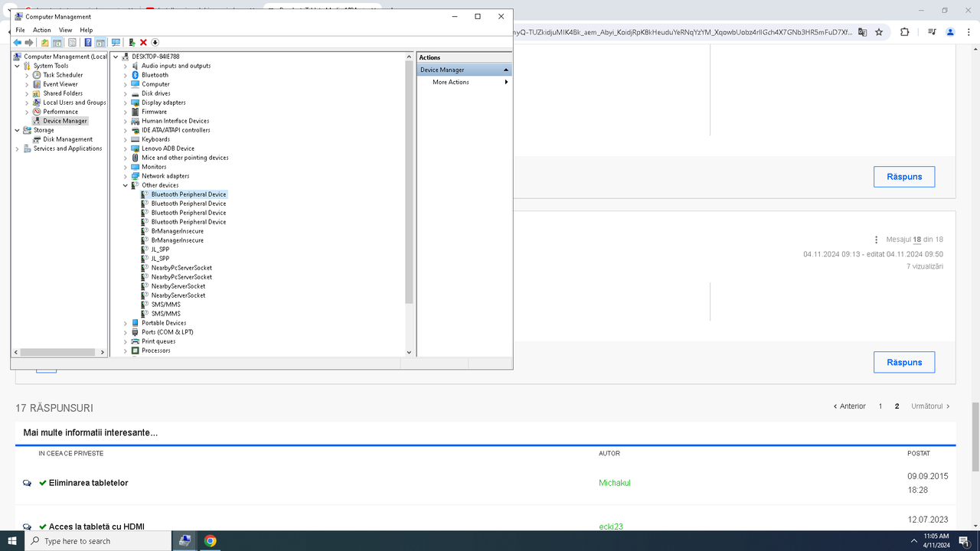Click the DESKTOP-84IE788 computer icon
Viewport: 980px width, 551px height.
click(x=126, y=57)
